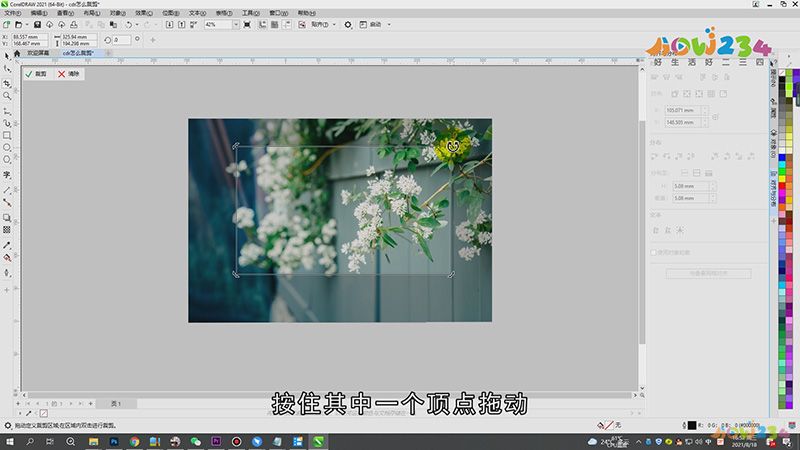This screenshot has height=450, width=800.
Task: Select the Pick tool in toolbox
Action: tap(7, 56)
